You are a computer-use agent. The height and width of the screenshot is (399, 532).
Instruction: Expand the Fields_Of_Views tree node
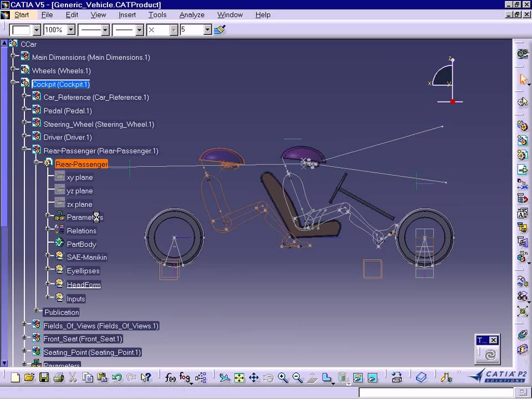(24, 324)
